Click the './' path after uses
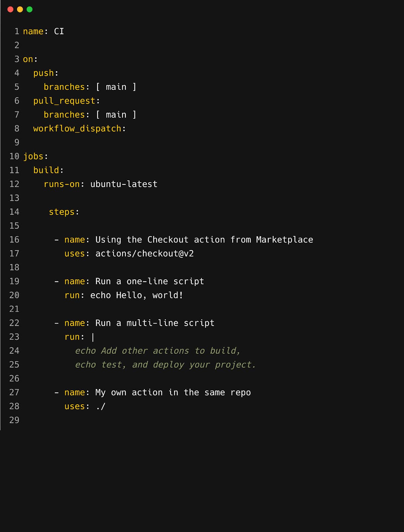Screen dimensions: 404x532 100,406
